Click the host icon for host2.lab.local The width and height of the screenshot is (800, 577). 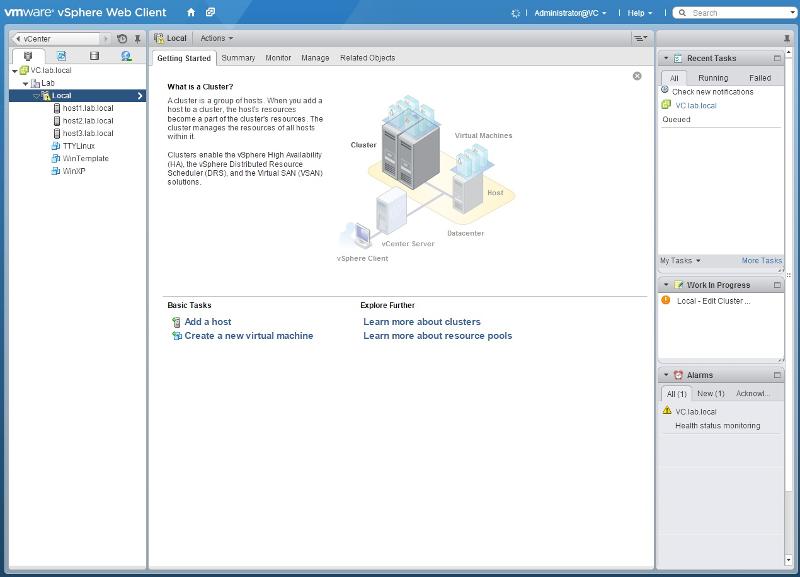[57, 121]
